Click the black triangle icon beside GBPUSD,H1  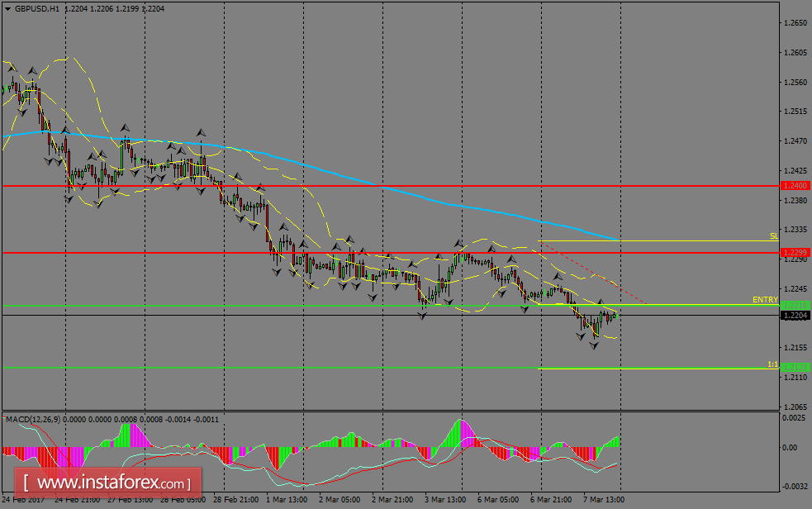[8, 10]
